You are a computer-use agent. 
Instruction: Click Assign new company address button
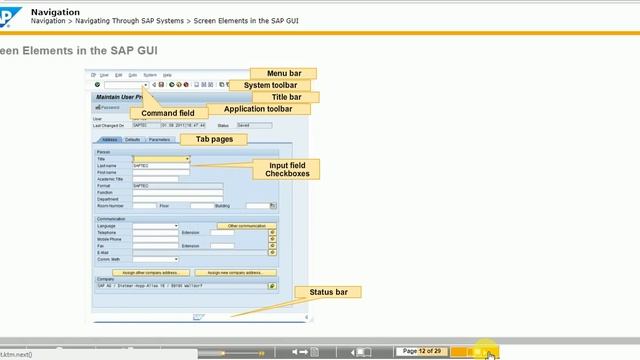point(236,273)
